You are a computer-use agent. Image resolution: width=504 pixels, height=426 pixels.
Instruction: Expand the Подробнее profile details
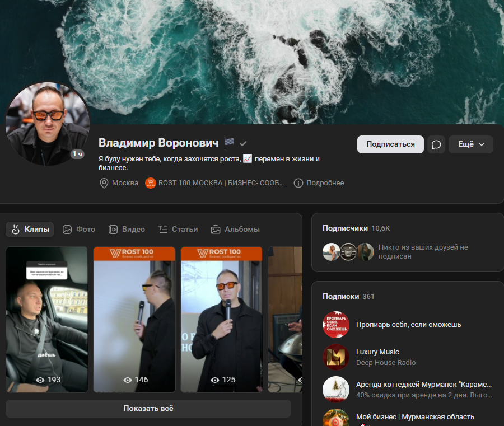(324, 182)
